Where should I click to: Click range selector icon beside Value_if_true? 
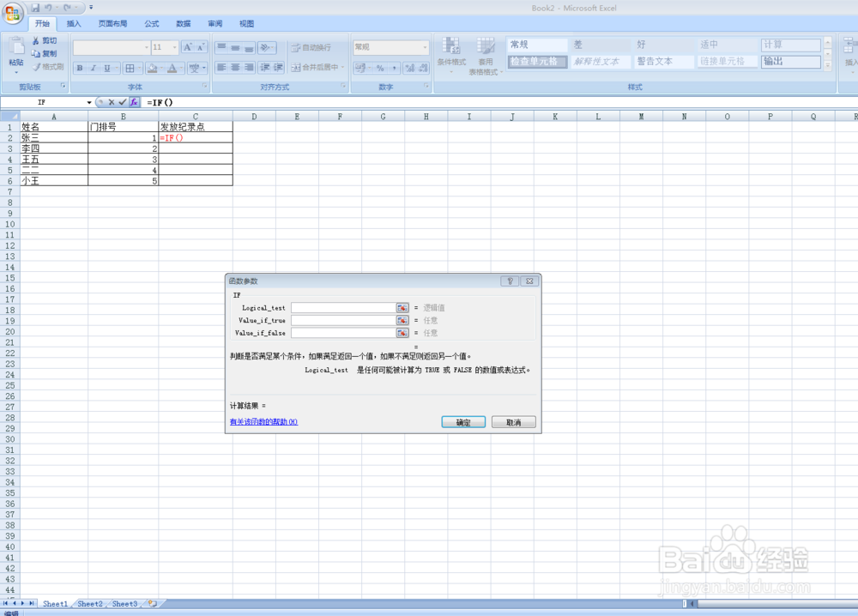[402, 321]
